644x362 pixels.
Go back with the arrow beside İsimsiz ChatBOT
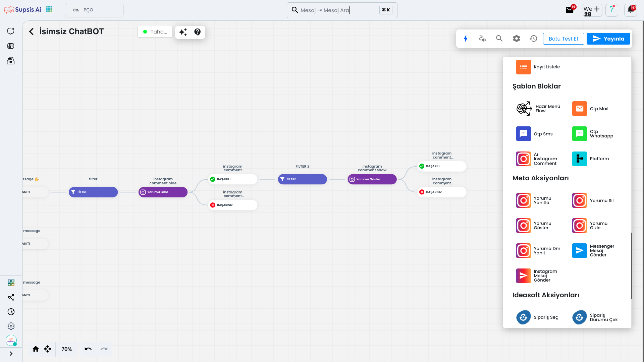pos(31,32)
